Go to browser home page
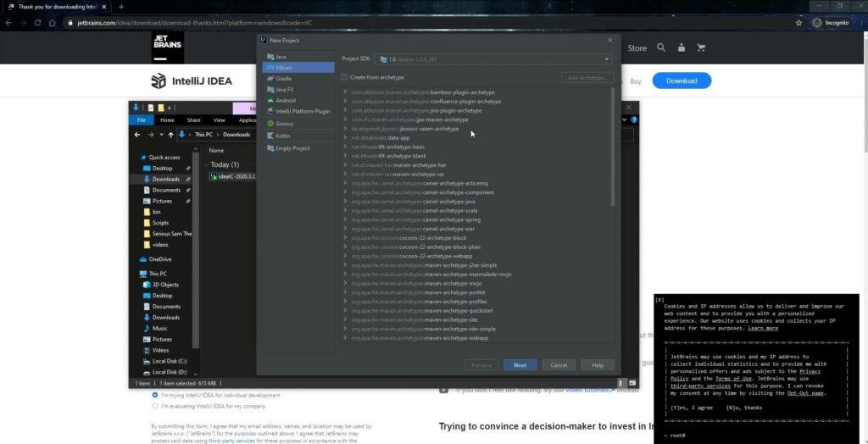Viewport: 868px width, 444px height. coord(52,23)
